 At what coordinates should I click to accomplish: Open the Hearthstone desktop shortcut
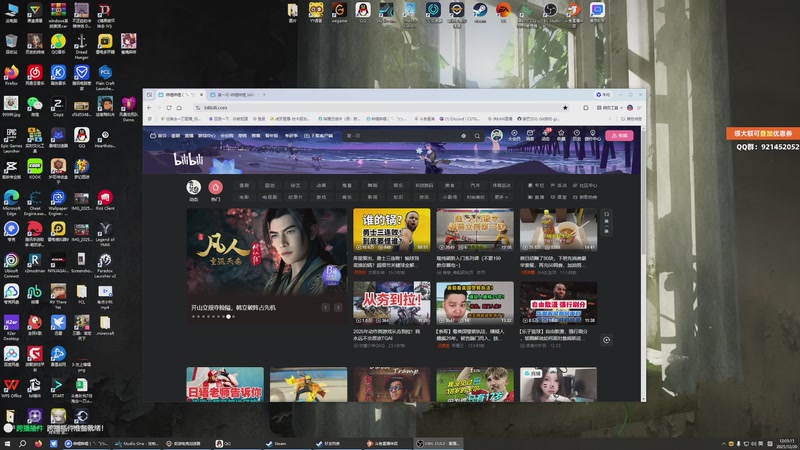(x=105, y=137)
